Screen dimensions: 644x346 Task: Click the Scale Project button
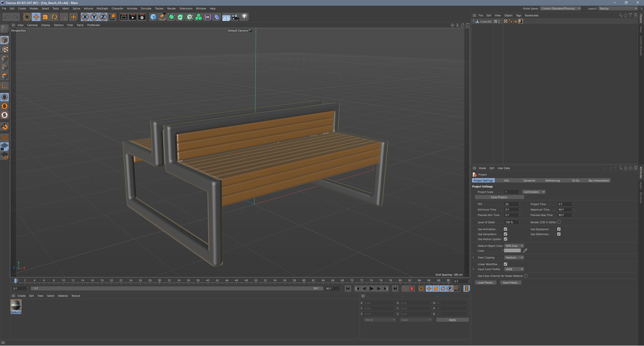point(499,197)
